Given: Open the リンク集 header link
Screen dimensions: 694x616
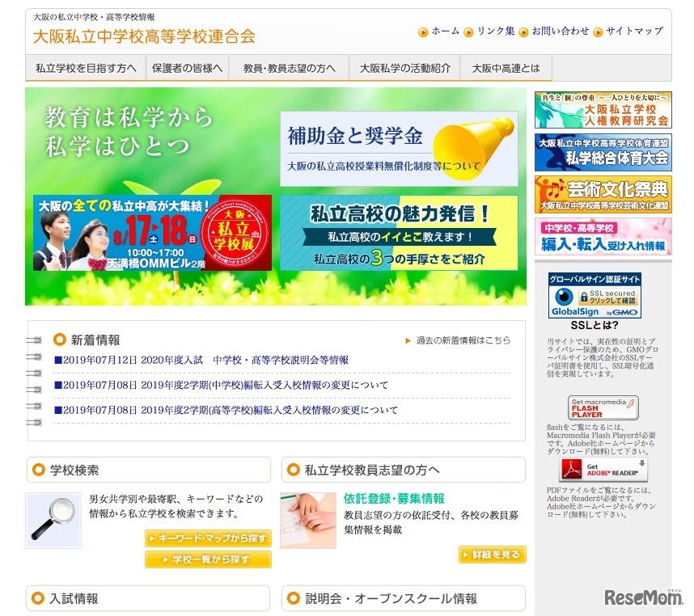Looking at the screenshot, I should coord(495,31).
